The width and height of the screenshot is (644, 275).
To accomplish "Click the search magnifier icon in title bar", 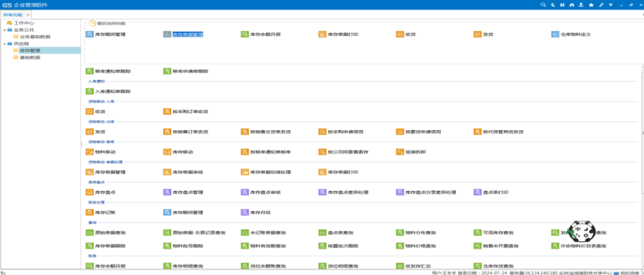I will point(543,5).
